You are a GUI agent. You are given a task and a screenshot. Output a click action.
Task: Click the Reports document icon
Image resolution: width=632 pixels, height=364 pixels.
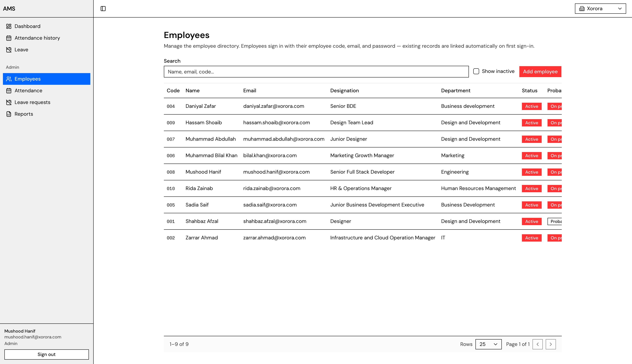(x=9, y=114)
